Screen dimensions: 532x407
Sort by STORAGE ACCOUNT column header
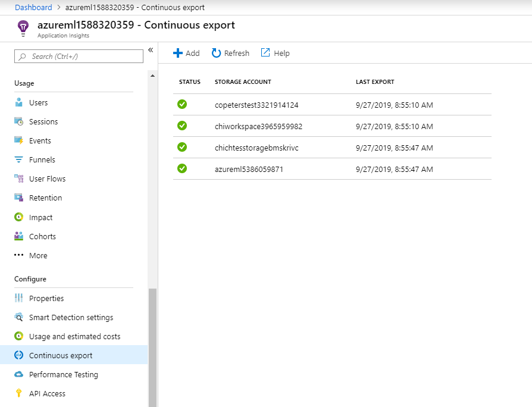(x=243, y=82)
